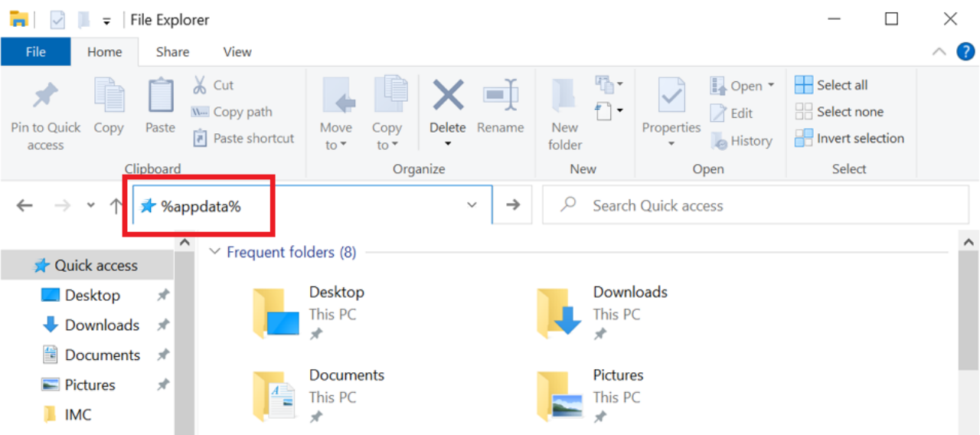
Task: Switch to the Share tab
Action: coord(172,52)
